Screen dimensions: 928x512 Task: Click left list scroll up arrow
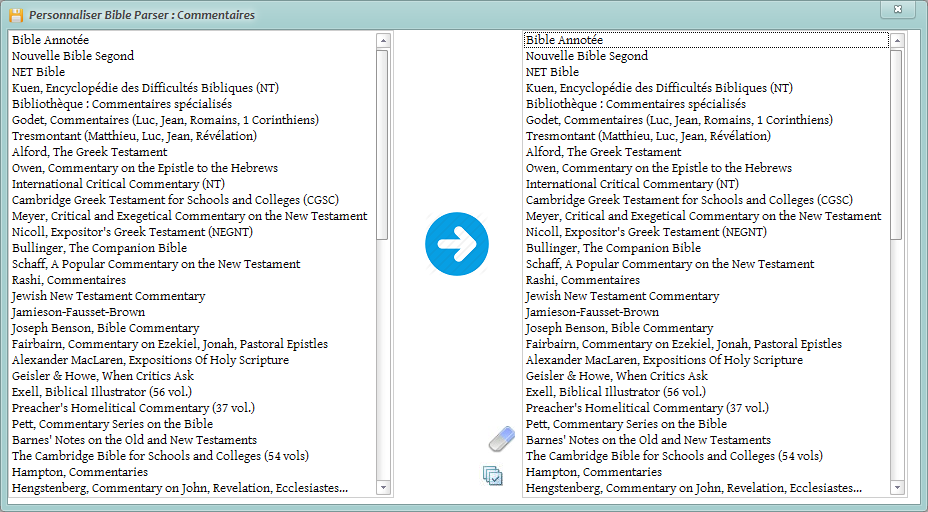pyautogui.click(x=383, y=41)
